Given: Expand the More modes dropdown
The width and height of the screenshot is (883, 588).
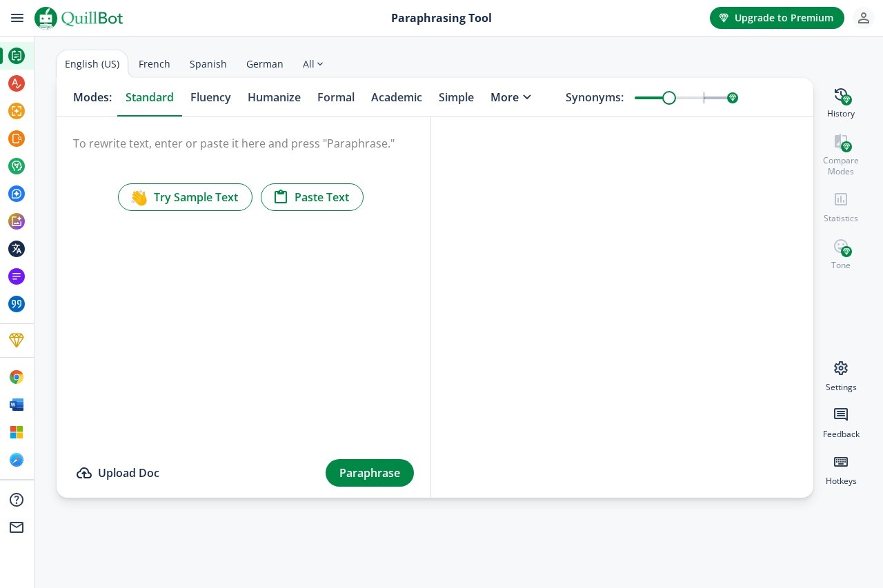Looking at the screenshot, I should point(510,97).
